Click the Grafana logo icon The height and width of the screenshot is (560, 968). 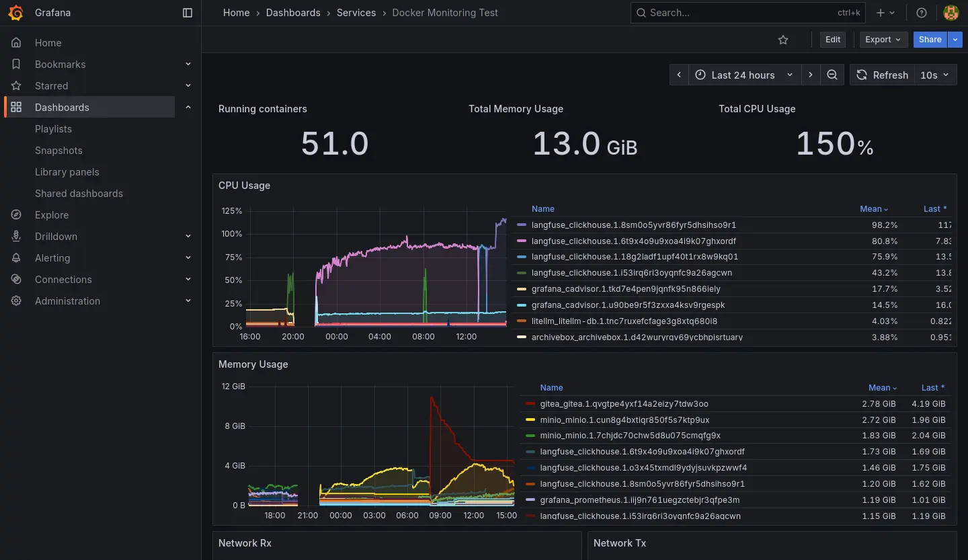[x=16, y=13]
